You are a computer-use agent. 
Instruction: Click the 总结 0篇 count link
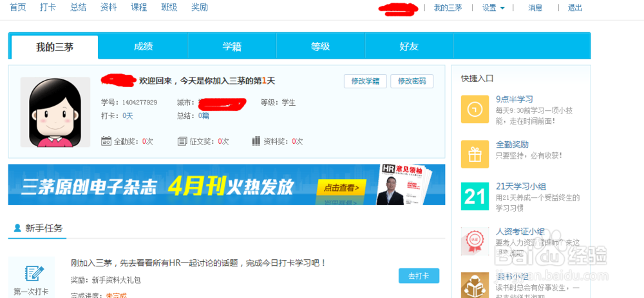tap(204, 116)
